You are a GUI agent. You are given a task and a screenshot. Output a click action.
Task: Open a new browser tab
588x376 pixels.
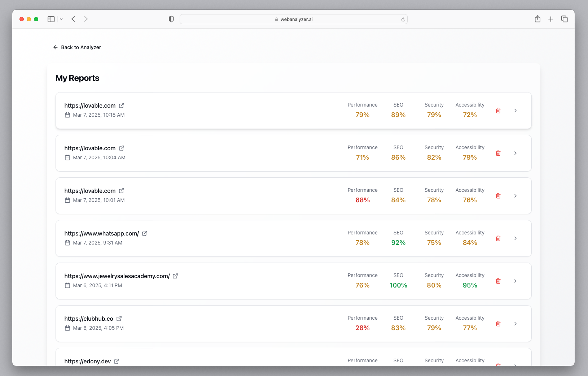click(x=550, y=19)
